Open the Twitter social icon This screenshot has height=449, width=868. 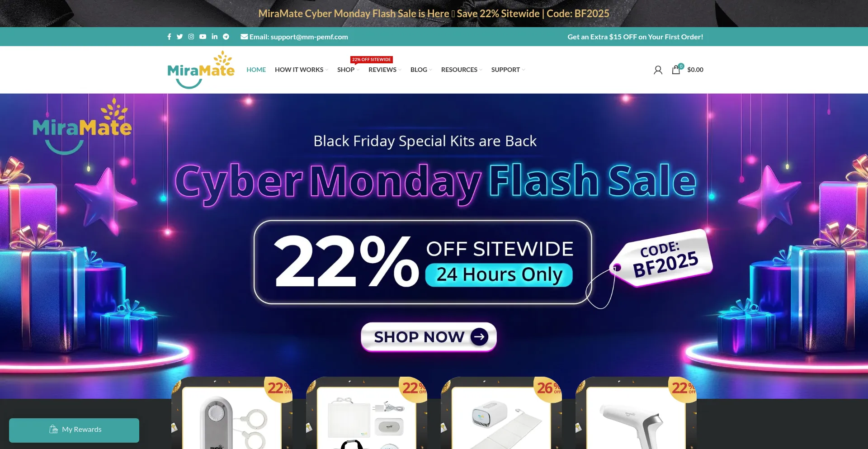[180, 37]
